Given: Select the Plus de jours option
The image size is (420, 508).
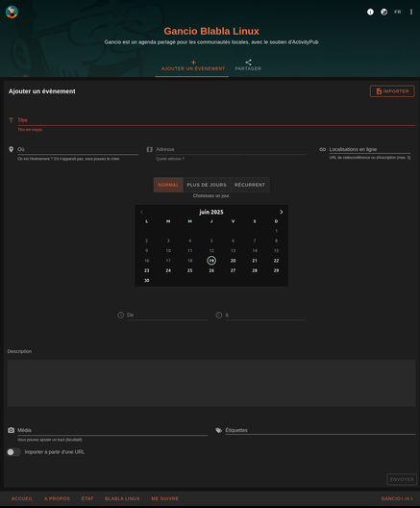Looking at the screenshot, I should [207, 185].
